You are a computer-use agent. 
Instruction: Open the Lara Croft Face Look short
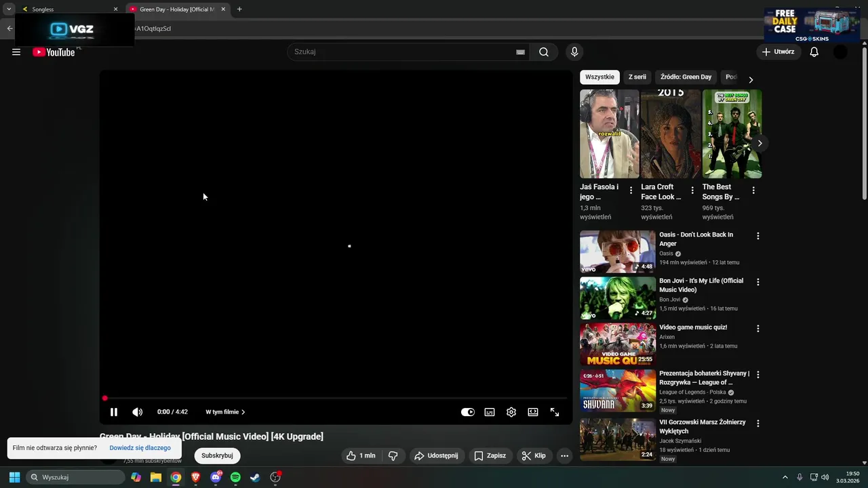pyautogui.click(x=671, y=134)
